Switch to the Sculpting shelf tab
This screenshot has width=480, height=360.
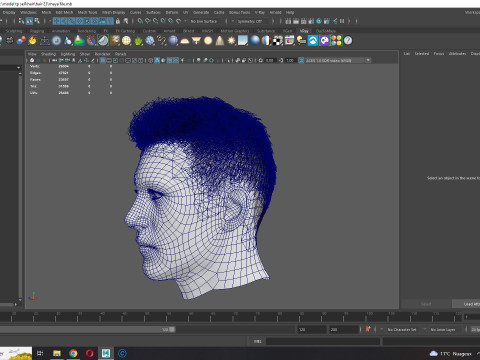tap(14, 31)
